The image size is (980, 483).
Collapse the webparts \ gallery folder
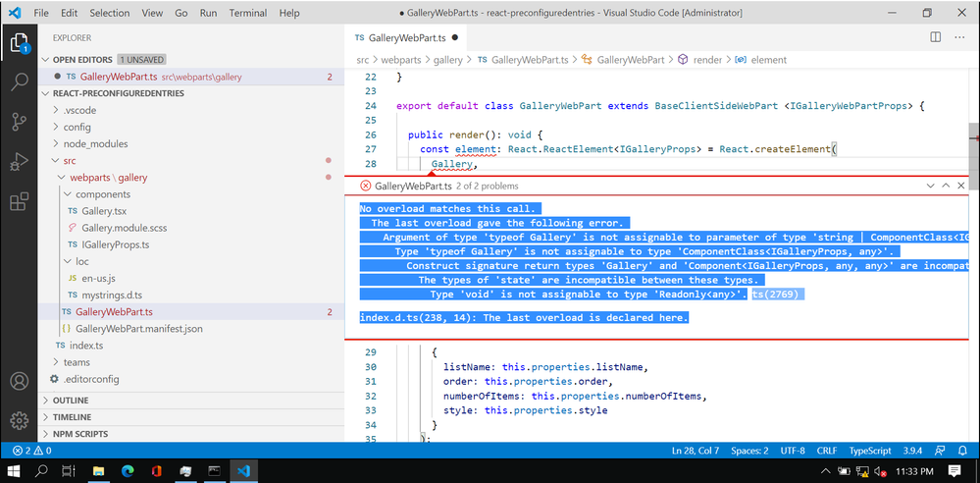click(x=190, y=178)
